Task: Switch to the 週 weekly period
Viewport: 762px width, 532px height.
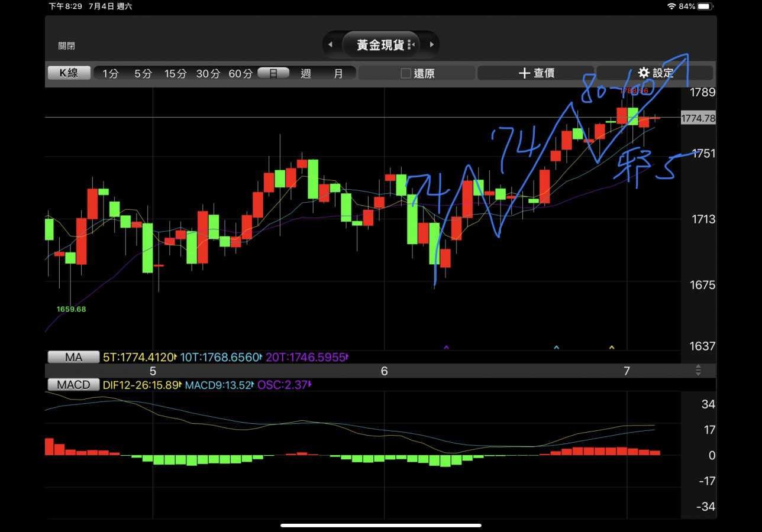Action: 306,73
